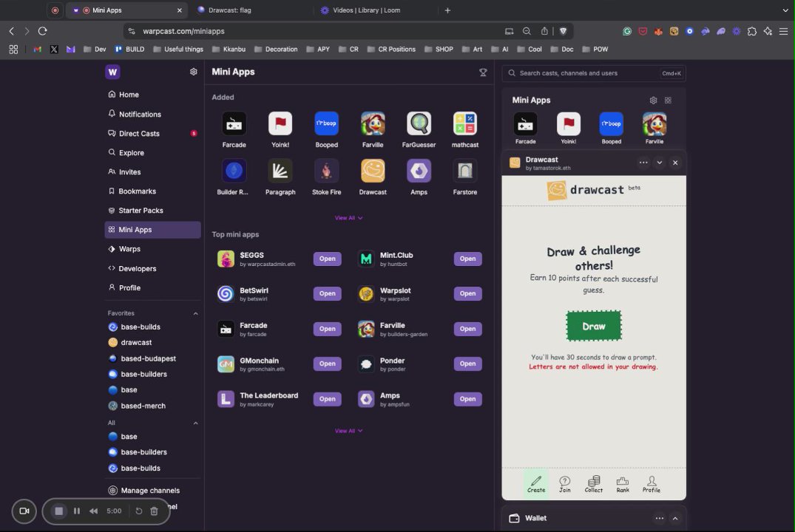
Task: Open the BetSwirl mini app
Action: click(327, 294)
